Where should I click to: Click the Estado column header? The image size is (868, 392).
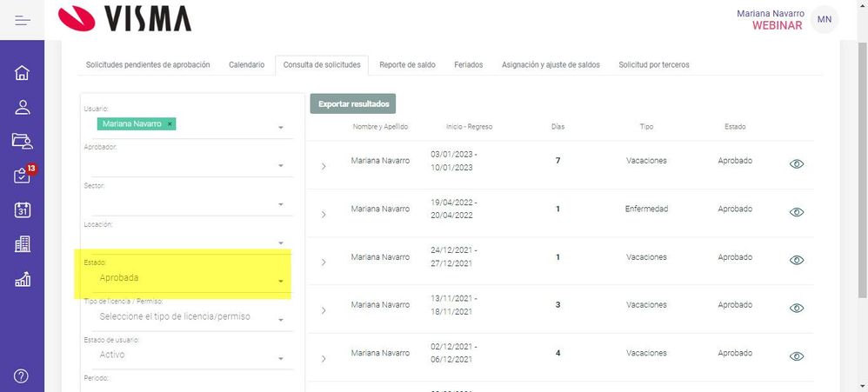pos(735,127)
